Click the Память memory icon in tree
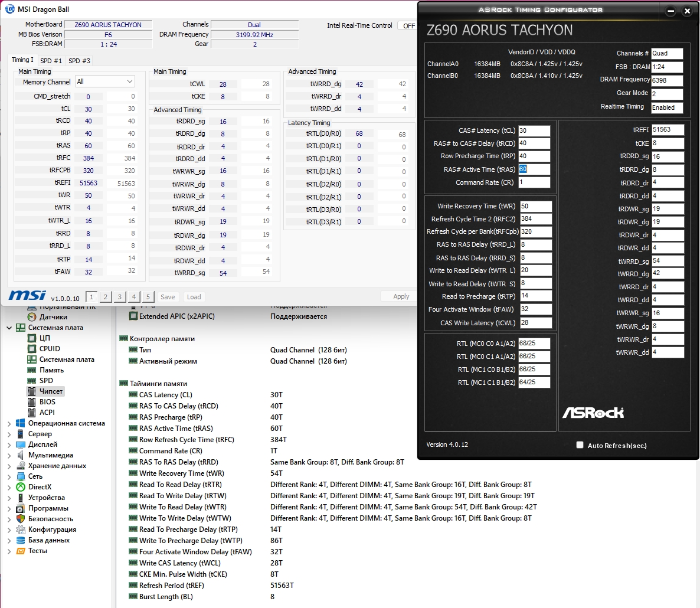This screenshot has height=608, width=700. coord(32,370)
